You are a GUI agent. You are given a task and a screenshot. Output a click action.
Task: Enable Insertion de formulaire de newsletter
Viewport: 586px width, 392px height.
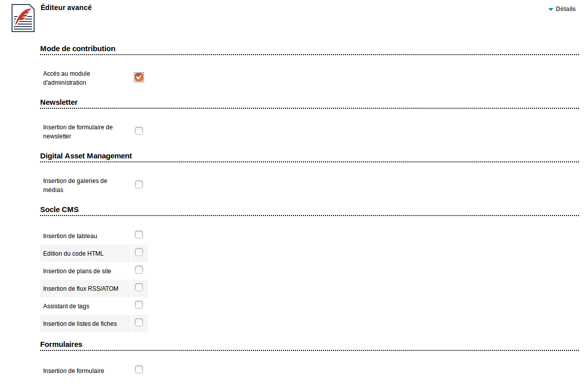point(139,131)
